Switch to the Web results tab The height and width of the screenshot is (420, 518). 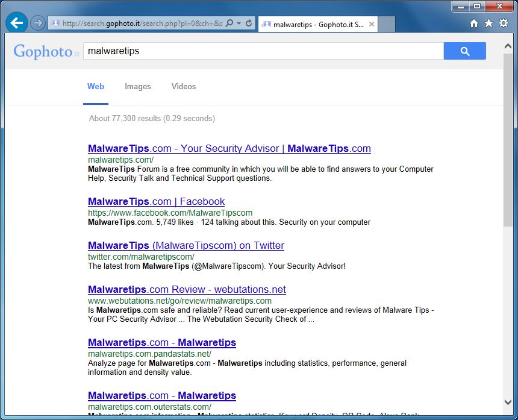click(96, 87)
